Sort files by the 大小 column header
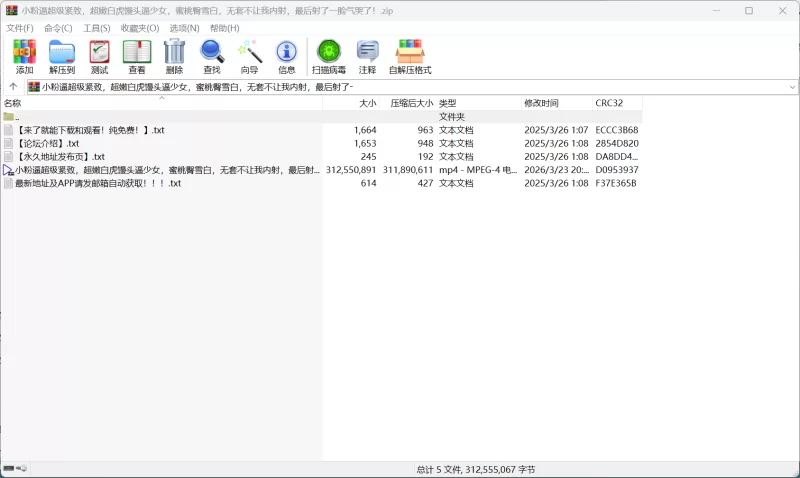Screen dimensions: 800x478 tap(367, 103)
